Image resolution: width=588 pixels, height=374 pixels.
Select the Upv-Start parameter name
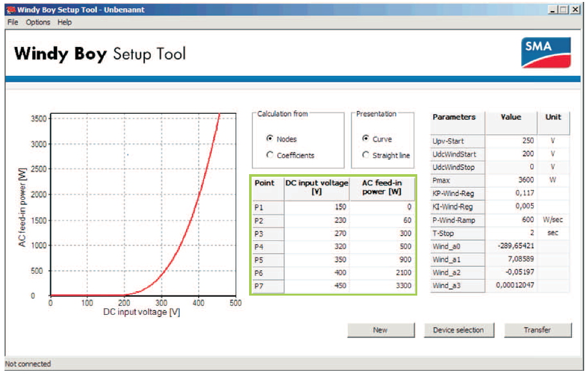pyautogui.click(x=458, y=141)
